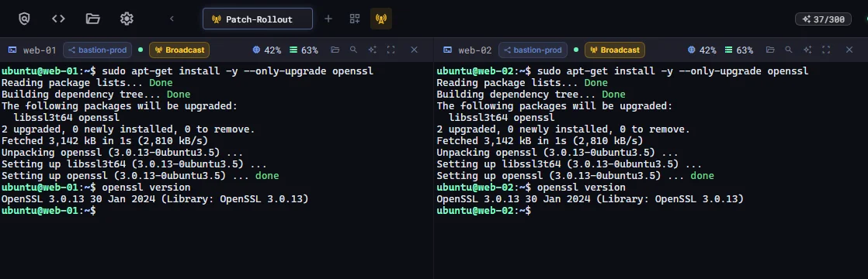The image size is (868, 279).
Task: Click the bastion-prod chip in web-01 pane
Action: (x=97, y=50)
